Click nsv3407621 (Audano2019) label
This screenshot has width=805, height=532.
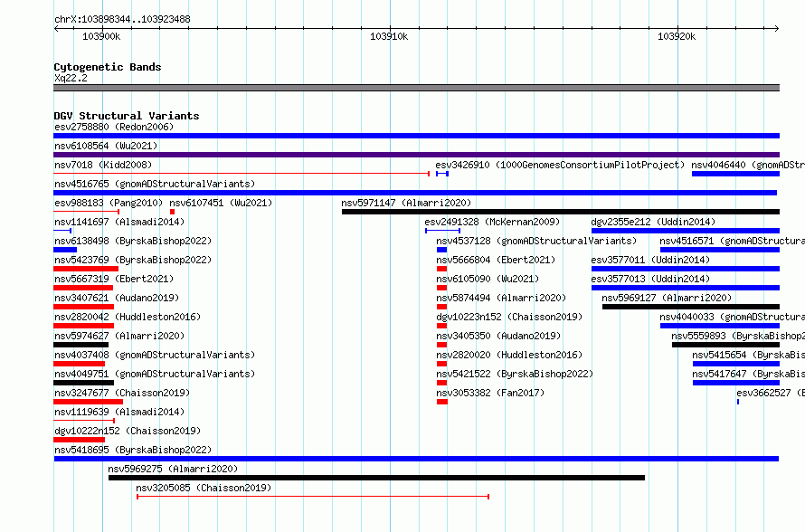coord(117,298)
